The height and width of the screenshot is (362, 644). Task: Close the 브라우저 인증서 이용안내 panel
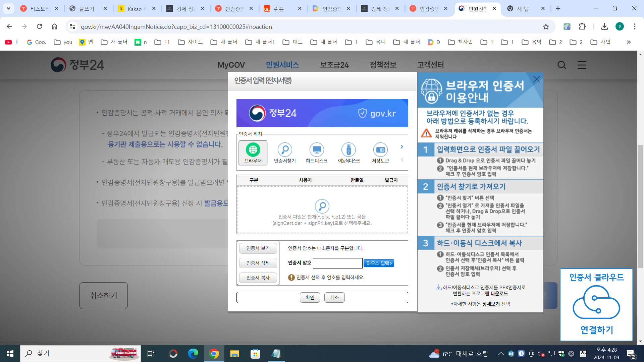[537, 79]
